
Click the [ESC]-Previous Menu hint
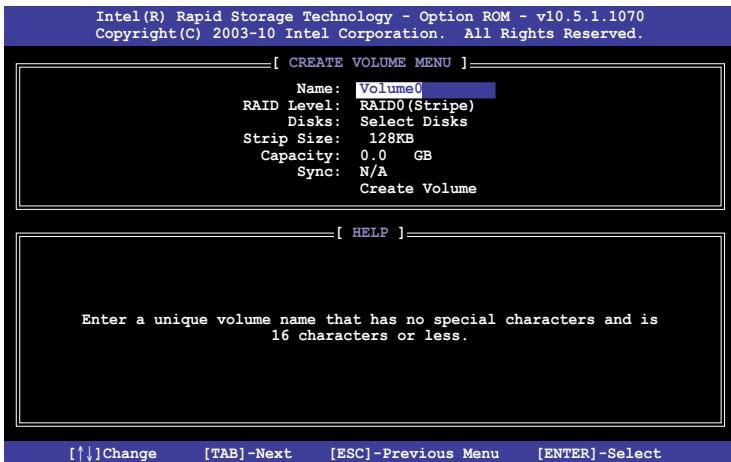(414, 453)
